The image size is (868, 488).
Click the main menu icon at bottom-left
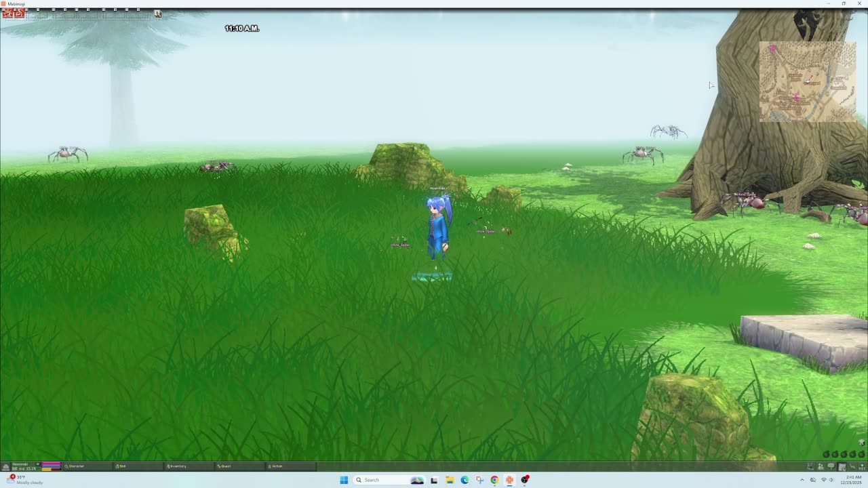[x=6, y=466]
